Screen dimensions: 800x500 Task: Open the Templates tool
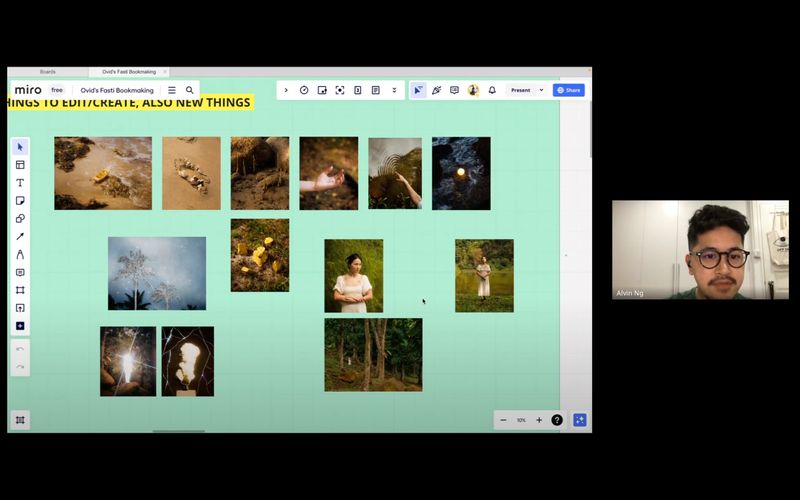tap(20, 165)
